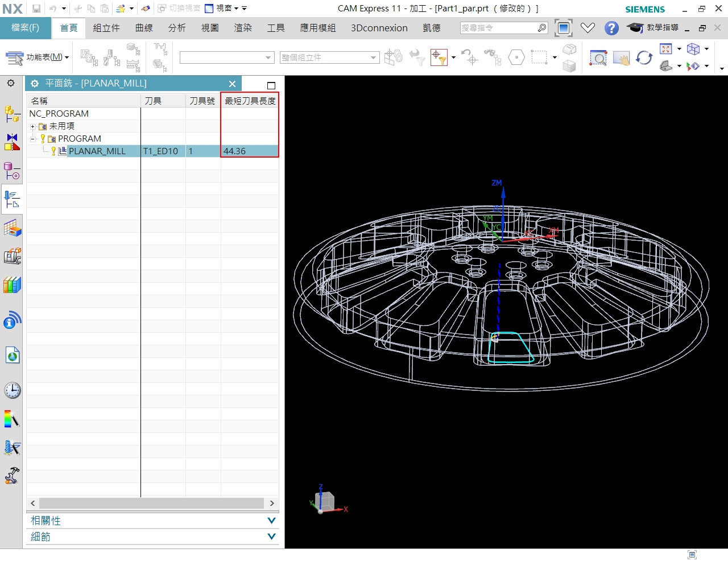Click the full screen toggle icon

pyautogui.click(x=564, y=28)
